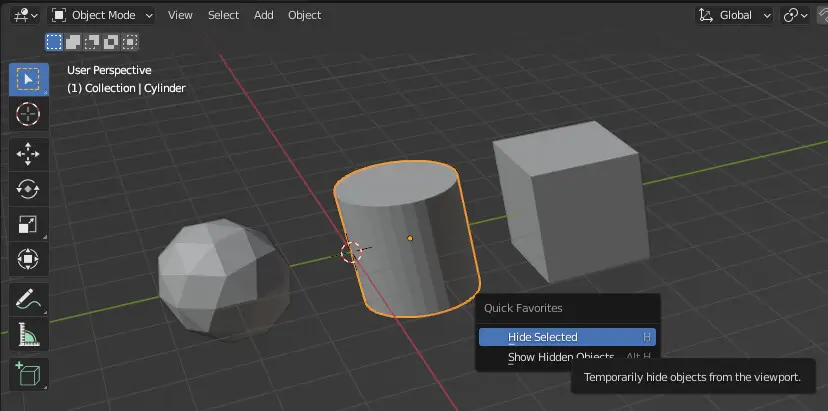
Task: Activate the Cursor tool
Action: (29, 114)
